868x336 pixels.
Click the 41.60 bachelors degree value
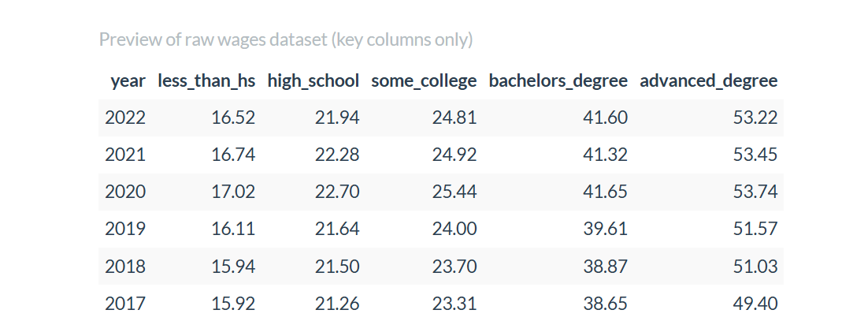(x=606, y=118)
